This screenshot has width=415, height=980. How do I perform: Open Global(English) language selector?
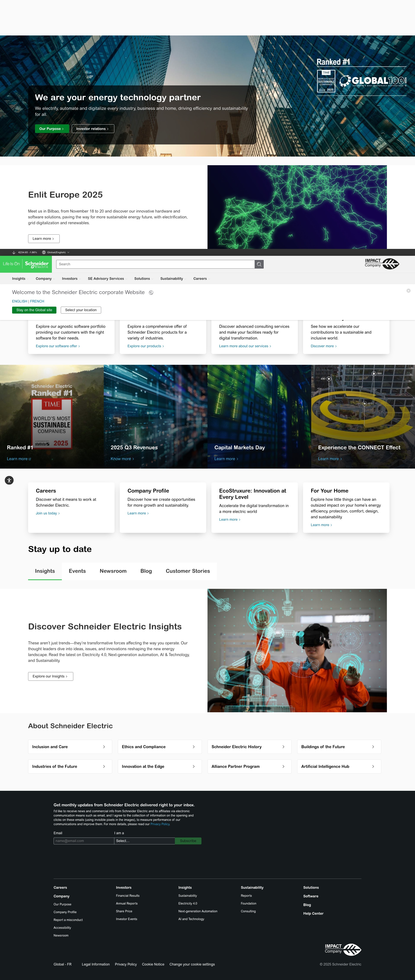(56, 252)
